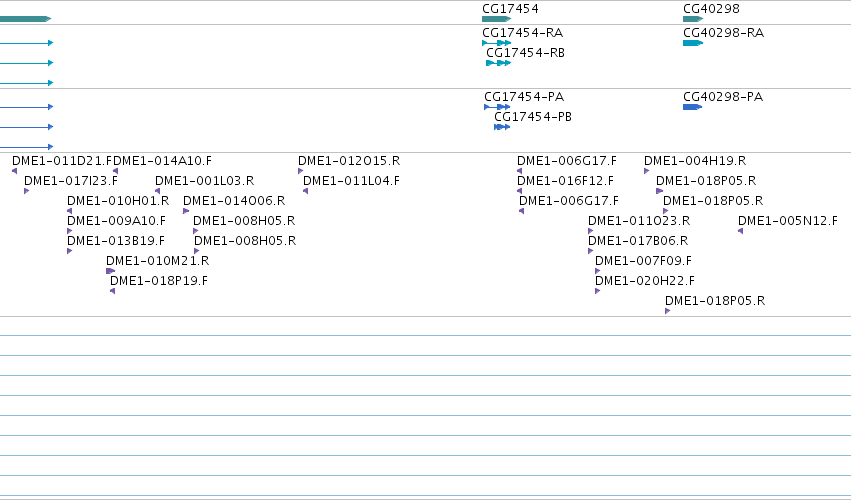Screen dimensions: 851x500
Task: Select clone end DME1-011L04.F
Action: tap(351, 181)
